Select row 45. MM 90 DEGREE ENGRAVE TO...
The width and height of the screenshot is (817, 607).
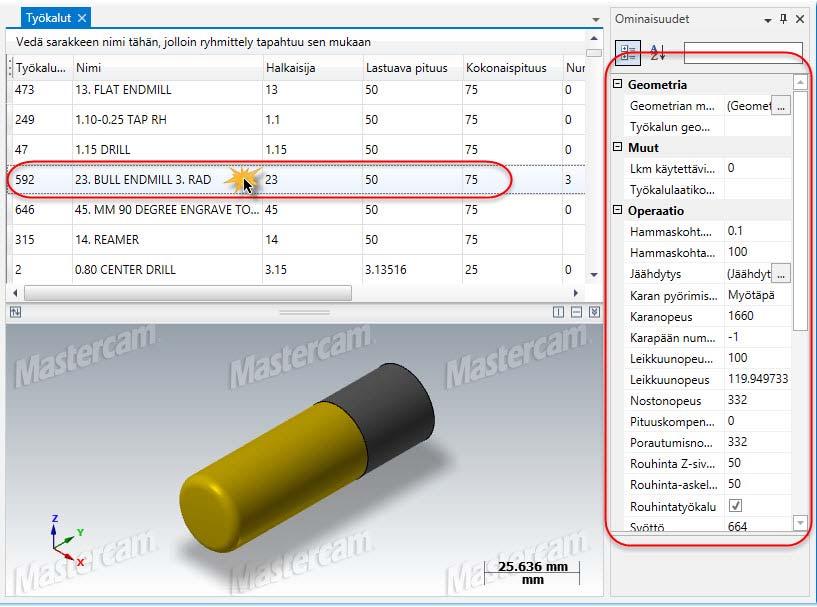click(x=296, y=210)
